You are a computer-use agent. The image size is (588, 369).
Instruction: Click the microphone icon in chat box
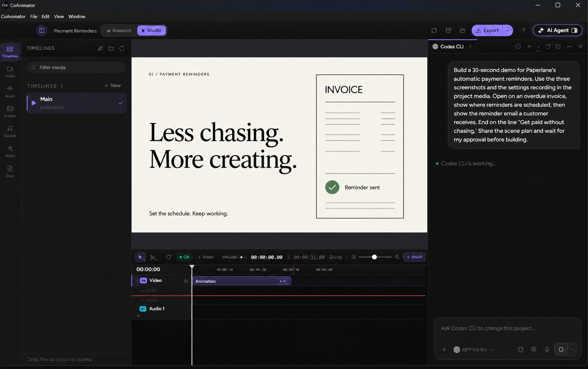point(547,350)
